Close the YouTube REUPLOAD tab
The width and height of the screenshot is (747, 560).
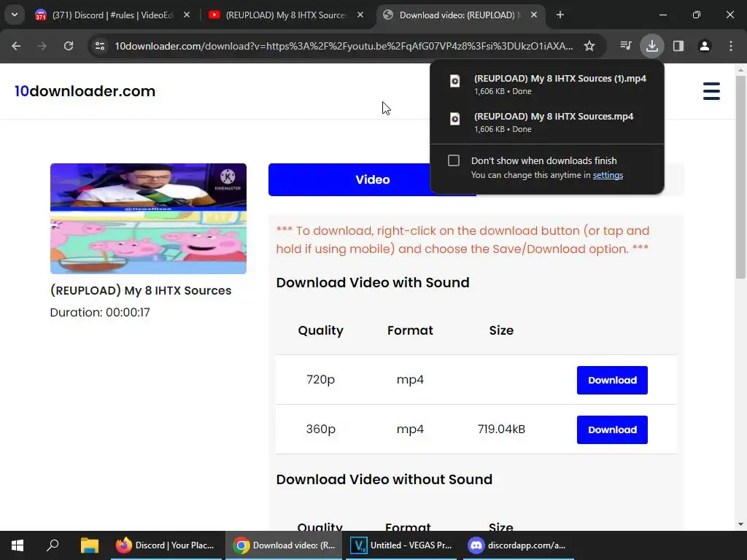tap(360, 15)
